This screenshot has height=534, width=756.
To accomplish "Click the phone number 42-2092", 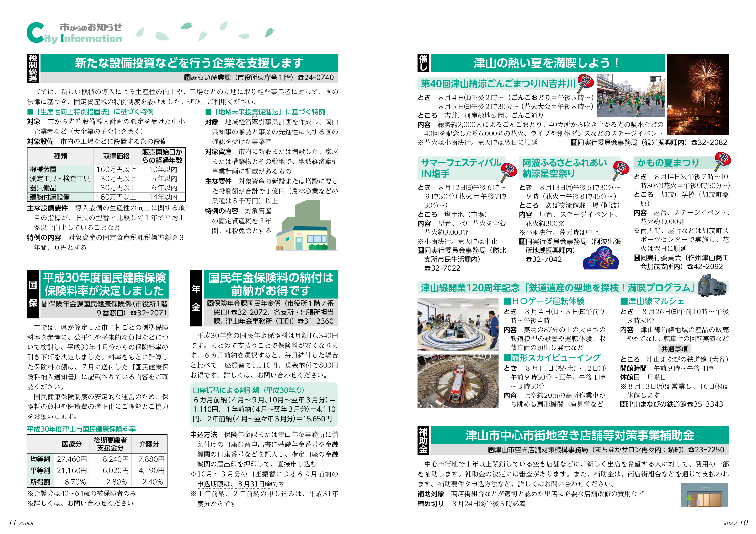I will [705, 267].
